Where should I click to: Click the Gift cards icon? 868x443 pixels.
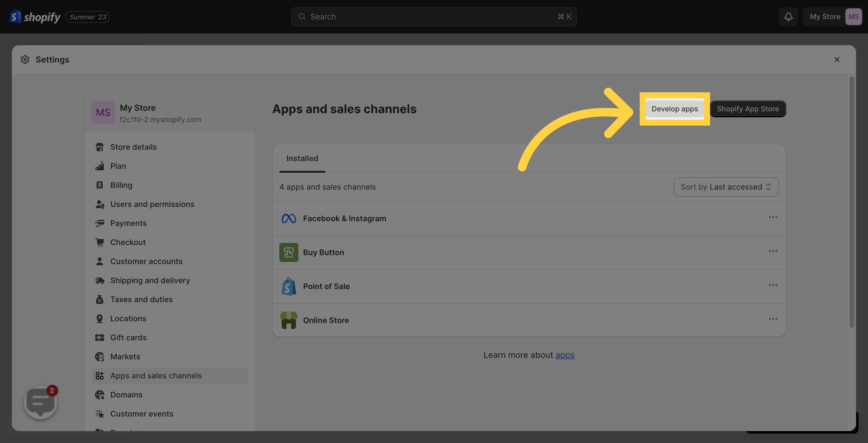(99, 338)
